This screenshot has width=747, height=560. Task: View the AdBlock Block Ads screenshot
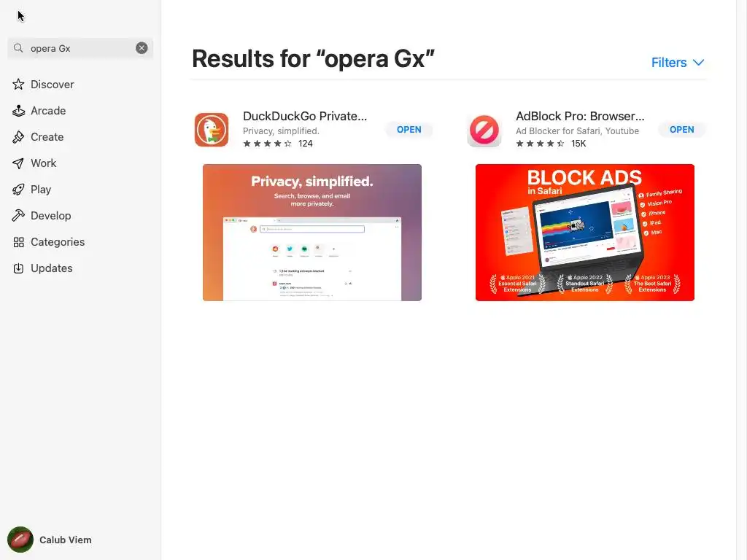point(585,233)
